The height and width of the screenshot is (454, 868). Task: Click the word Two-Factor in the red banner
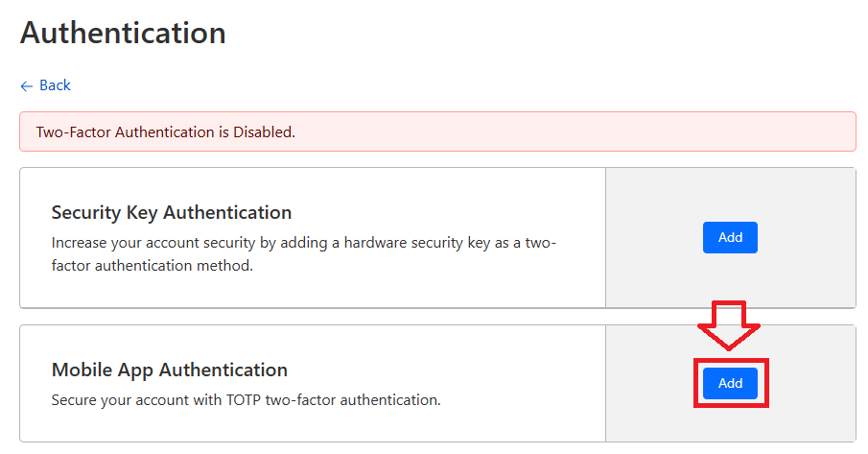73,132
